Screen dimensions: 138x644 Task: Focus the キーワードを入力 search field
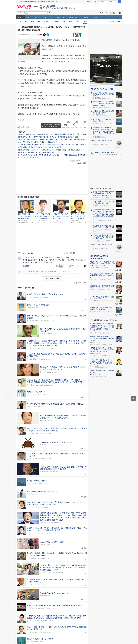click(32, 13)
